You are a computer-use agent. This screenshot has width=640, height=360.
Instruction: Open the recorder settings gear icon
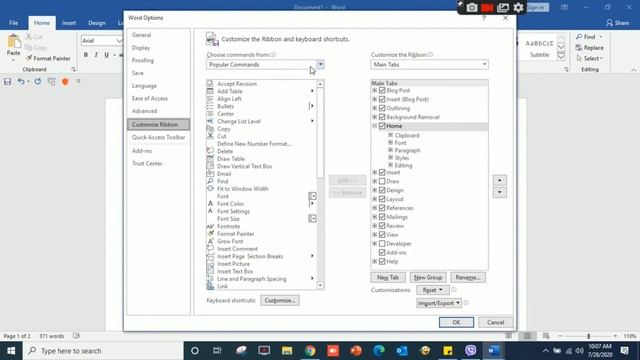(518, 7)
